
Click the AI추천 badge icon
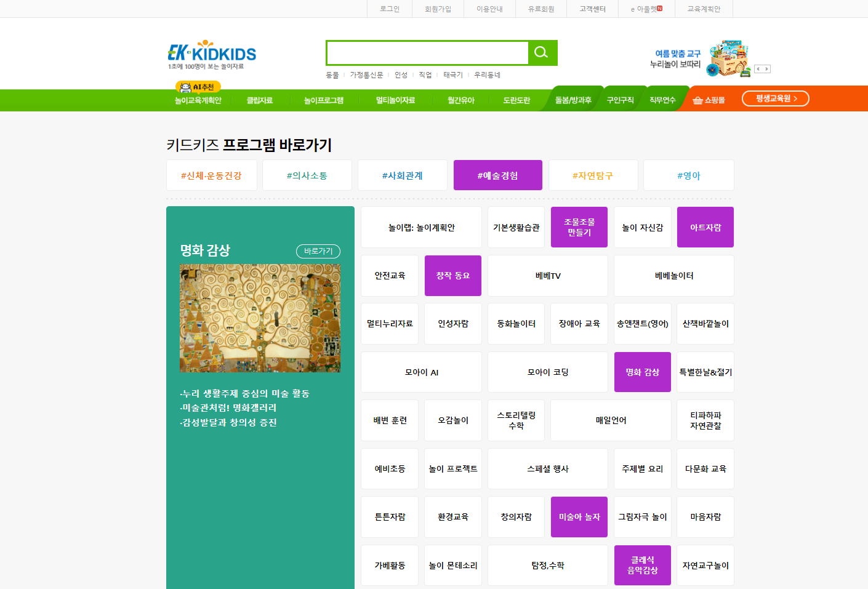198,87
